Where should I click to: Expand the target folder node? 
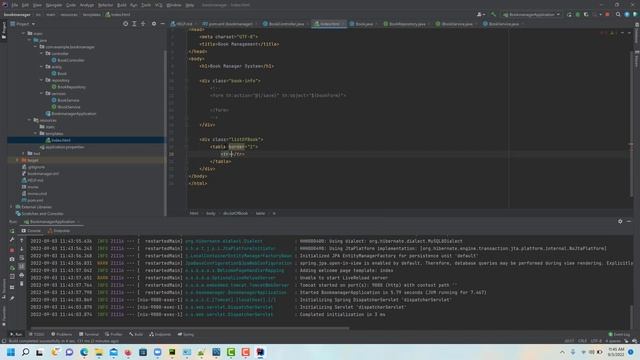coord(18,160)
